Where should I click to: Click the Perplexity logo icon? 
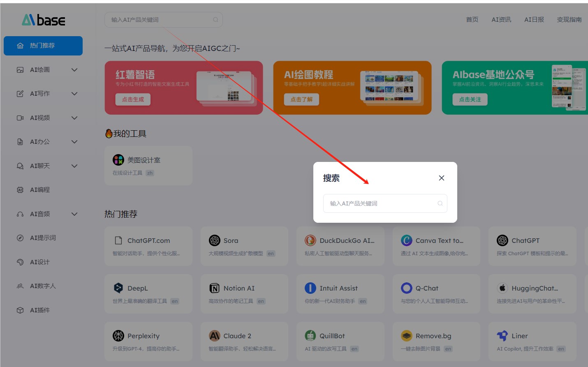[118, 336]
